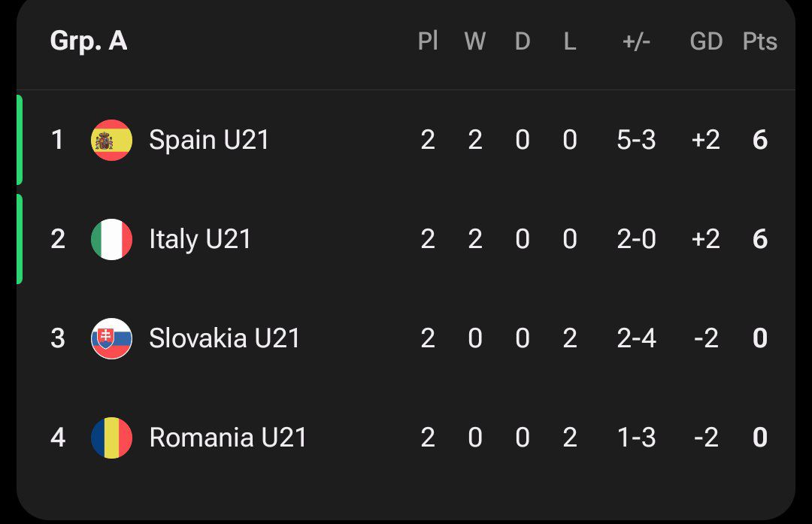The width and height of the screenshot is (812, 524).
Task: Click the W column header
Action: (x=474, y=42)
